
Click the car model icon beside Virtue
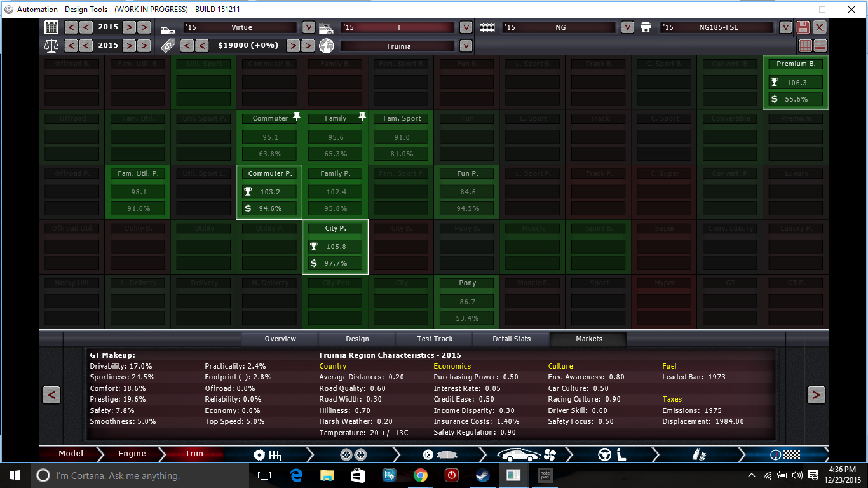tap(168, 30)
